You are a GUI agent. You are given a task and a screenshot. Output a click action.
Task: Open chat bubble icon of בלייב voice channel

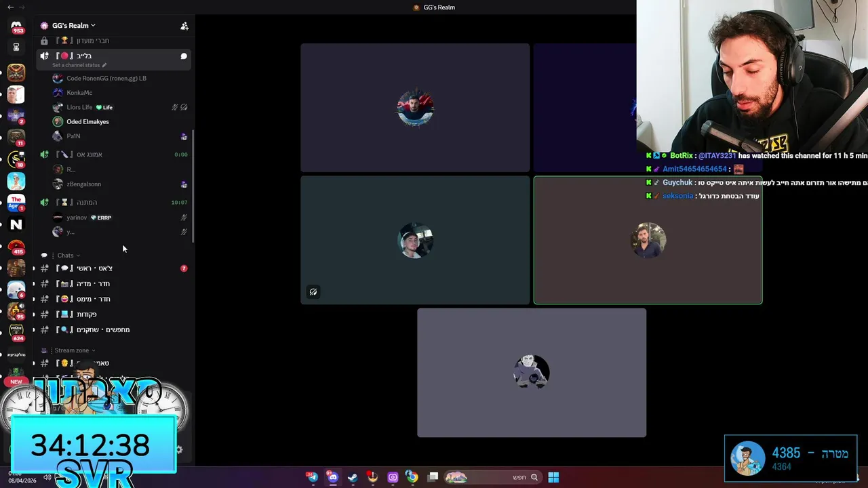coord(184,56)
